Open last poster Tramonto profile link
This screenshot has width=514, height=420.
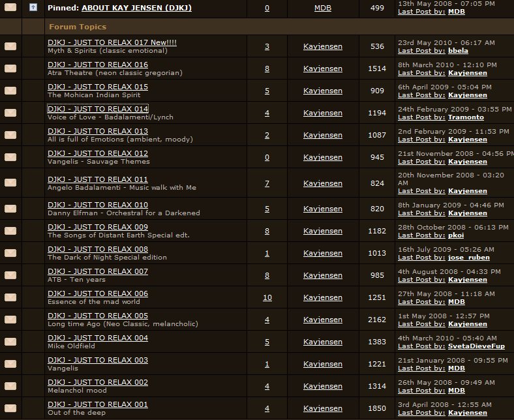tap(466, 117)
